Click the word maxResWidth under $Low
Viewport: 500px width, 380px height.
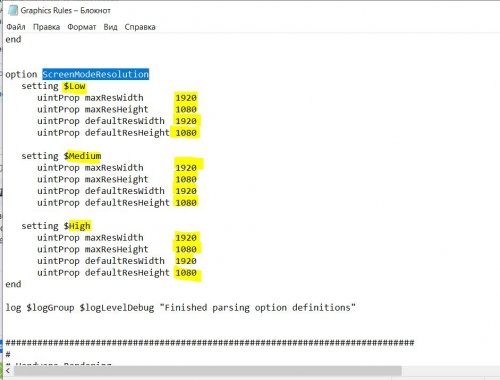(114, 98)
